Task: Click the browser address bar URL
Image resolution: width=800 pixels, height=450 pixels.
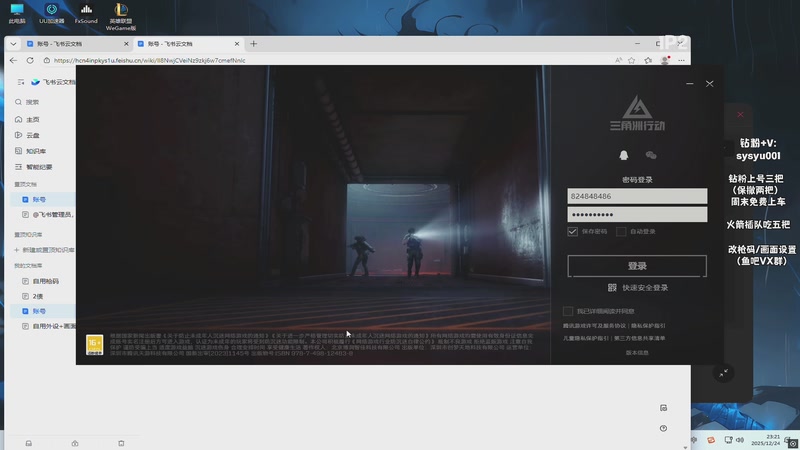Action: [149, 60]
